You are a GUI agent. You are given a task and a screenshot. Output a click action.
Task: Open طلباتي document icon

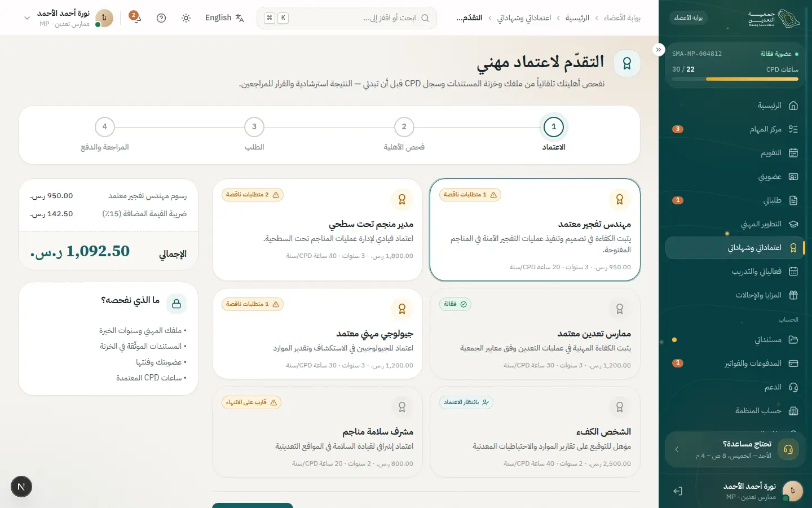pyautogui.click(x=793, y=200)
